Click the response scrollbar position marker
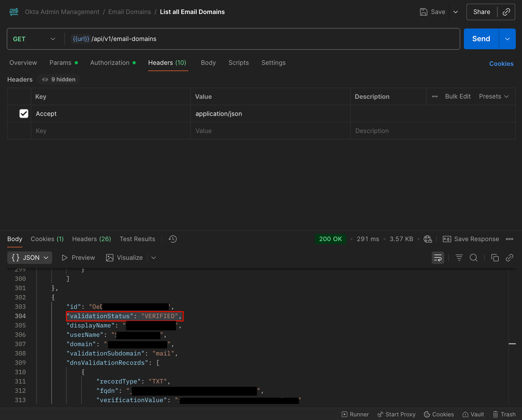The height and width of the screenshot is (420, 522). 512,344
